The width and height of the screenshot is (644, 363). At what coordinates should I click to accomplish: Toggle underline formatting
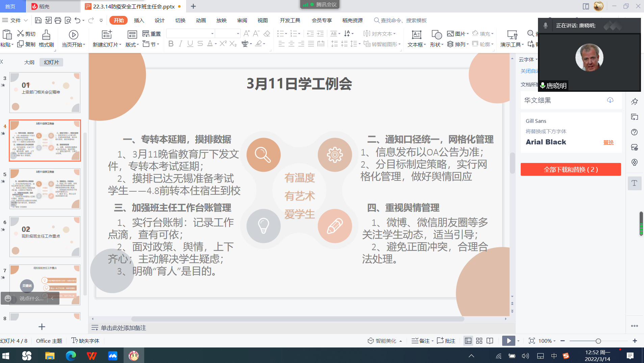point(190,44)
